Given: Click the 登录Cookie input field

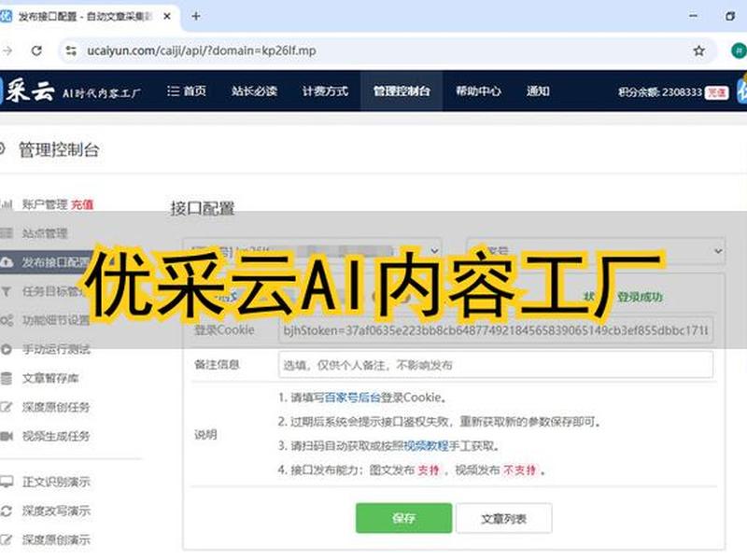Looking at the screenshot, I should [x=496, y=329].
